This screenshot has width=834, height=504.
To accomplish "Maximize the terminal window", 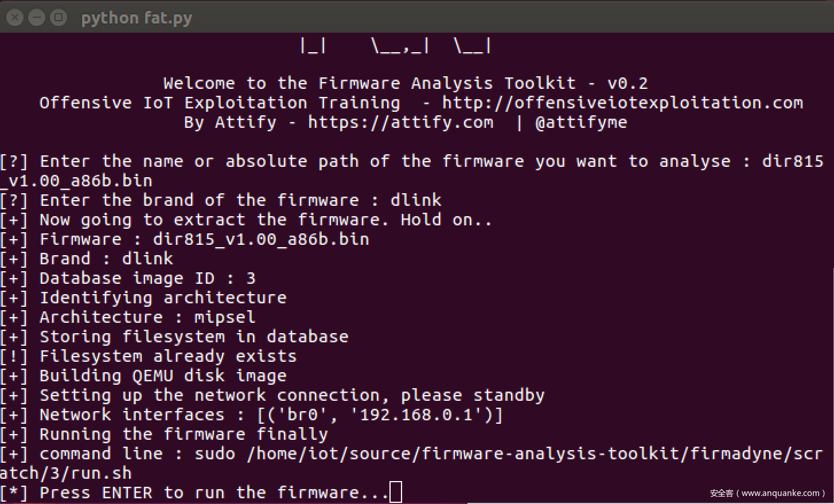I will (59, 18).
